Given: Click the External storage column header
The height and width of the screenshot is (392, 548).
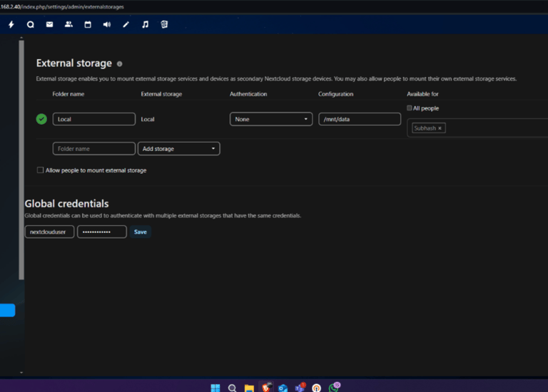Looking at the screenshot, I should click(161, 94).
